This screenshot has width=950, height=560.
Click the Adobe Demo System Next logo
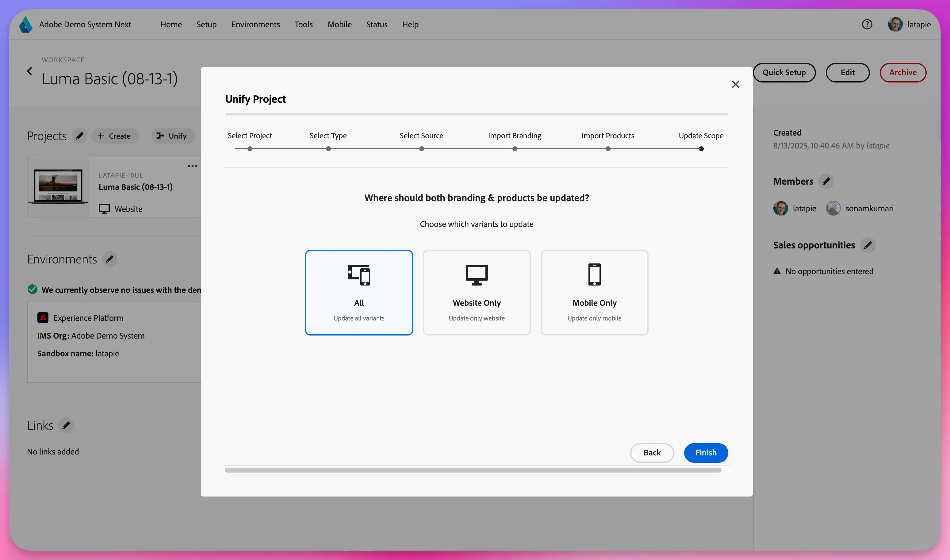[x=26, y=25]
